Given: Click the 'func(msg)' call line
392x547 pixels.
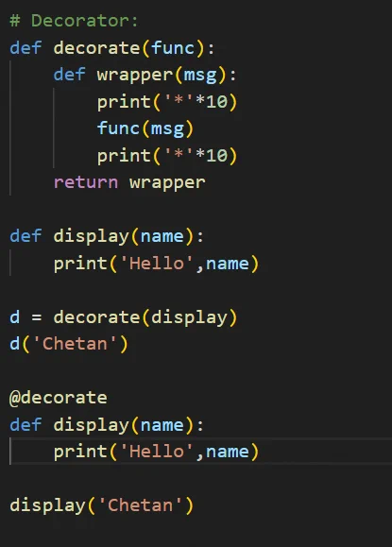Looking at the screenshot, I should point(145,128).
